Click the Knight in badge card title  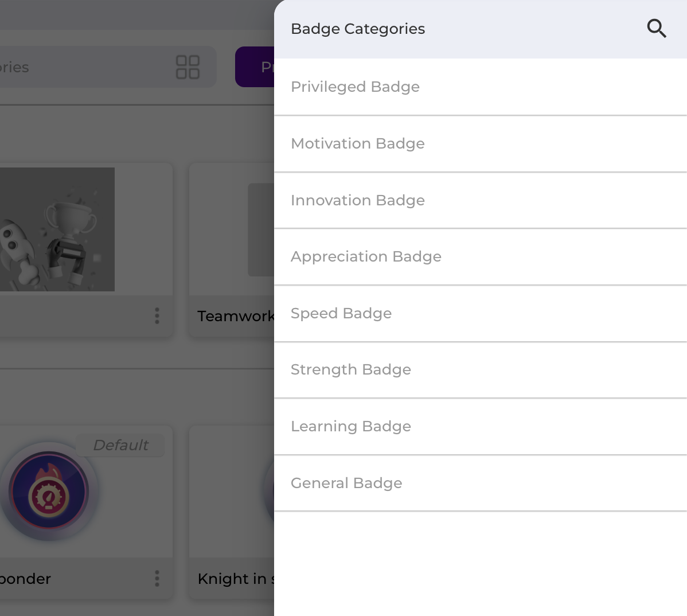(235, 579)
